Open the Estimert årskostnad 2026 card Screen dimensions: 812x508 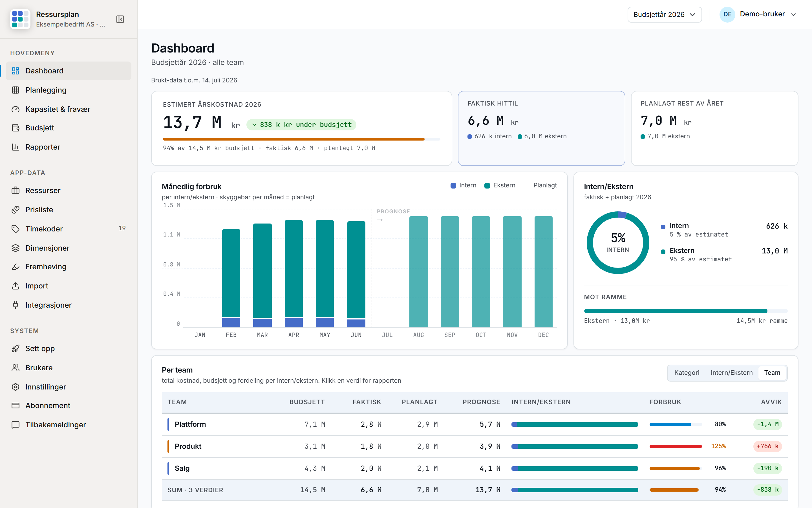click(x=301, y=128)
